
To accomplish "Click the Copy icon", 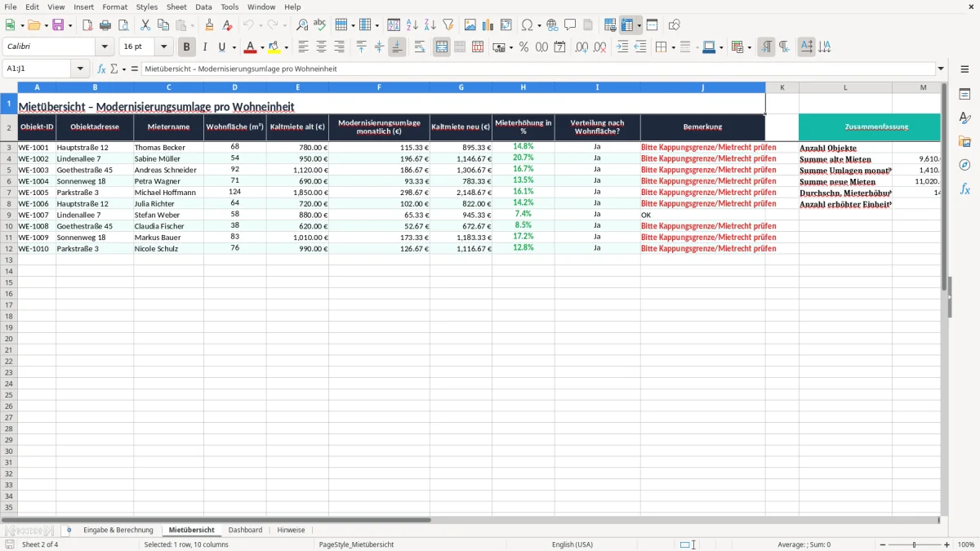I will [x=163, y=25].
